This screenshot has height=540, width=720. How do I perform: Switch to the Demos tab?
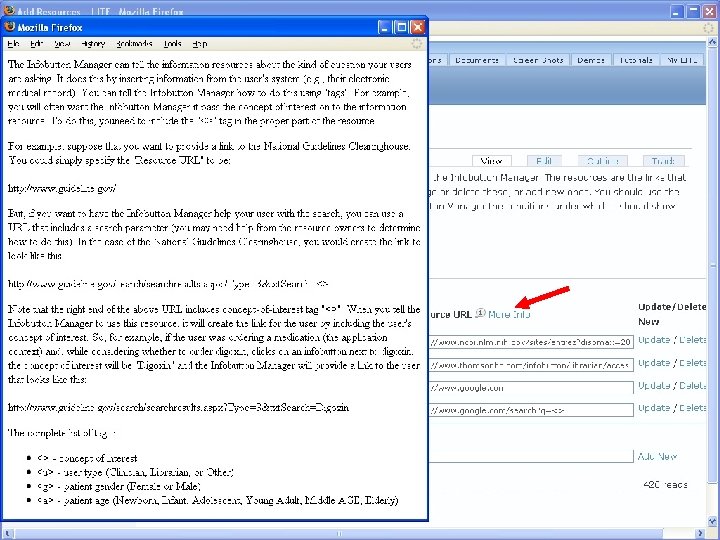click(591, 60)
